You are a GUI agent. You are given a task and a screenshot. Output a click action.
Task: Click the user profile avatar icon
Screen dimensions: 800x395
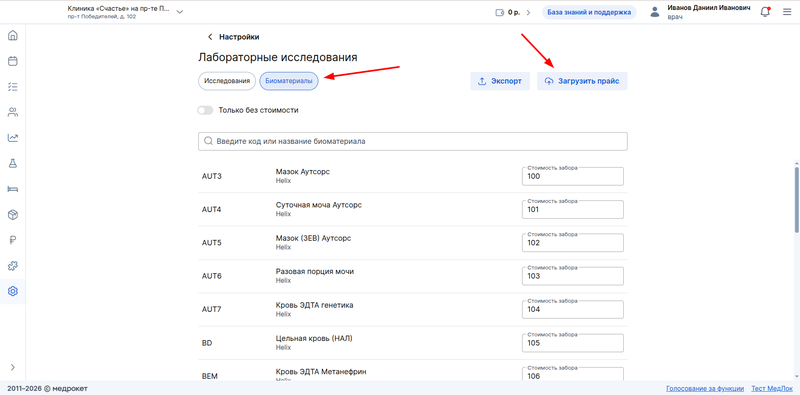coord(655,13)
